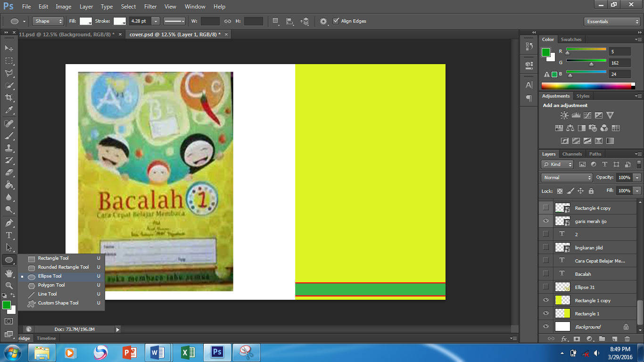Viewport: 644px width, 362px height.
Task: Click the Brightness/Contrast adjustment icon
Action: (564, 115)
